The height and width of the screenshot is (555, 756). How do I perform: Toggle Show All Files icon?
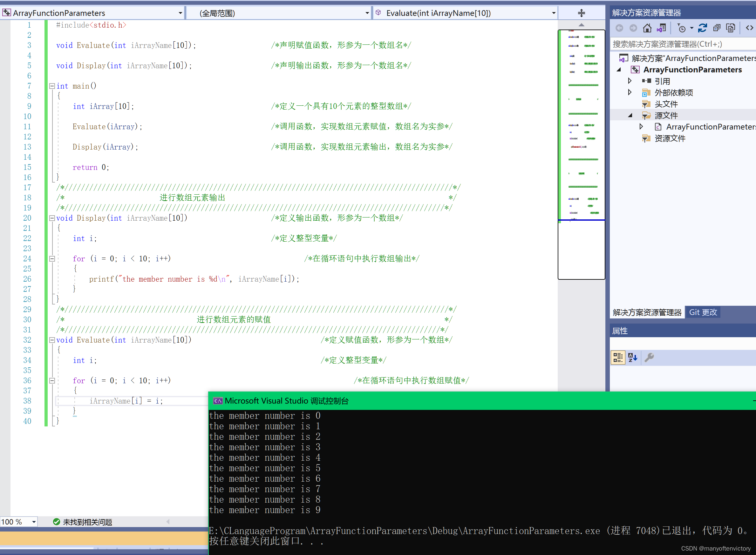(x=731, y=28)
